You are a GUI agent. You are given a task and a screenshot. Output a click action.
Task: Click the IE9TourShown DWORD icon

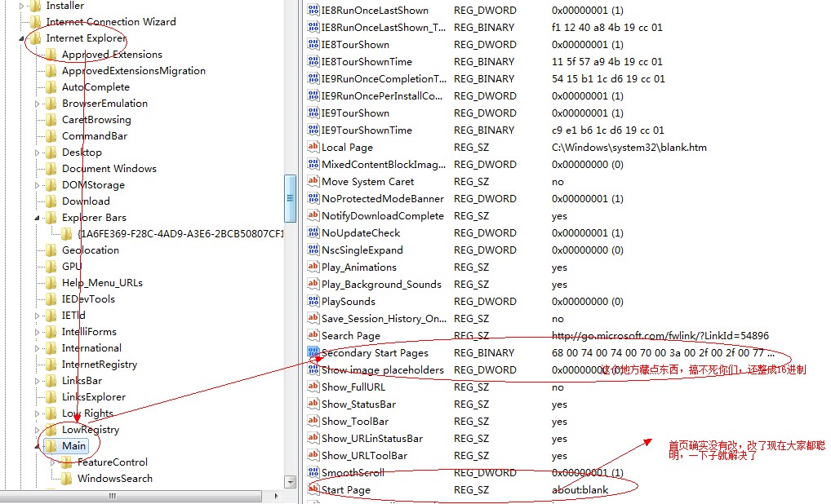coord(313,113)
